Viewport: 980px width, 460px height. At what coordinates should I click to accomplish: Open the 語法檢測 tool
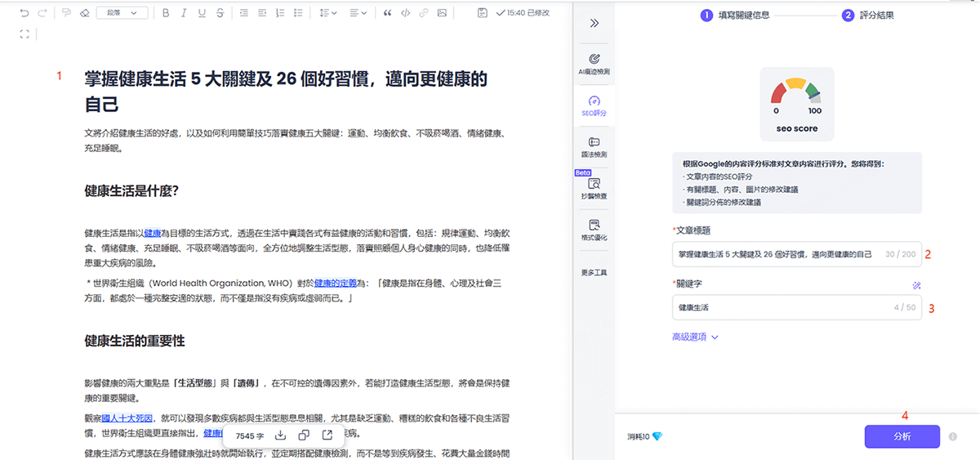point(594,147)
